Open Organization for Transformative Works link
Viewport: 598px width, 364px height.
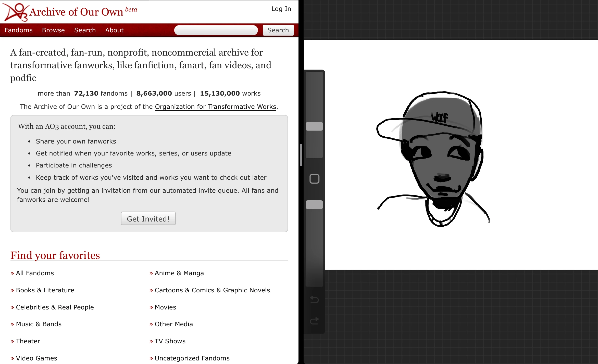(x=216, y=107)
